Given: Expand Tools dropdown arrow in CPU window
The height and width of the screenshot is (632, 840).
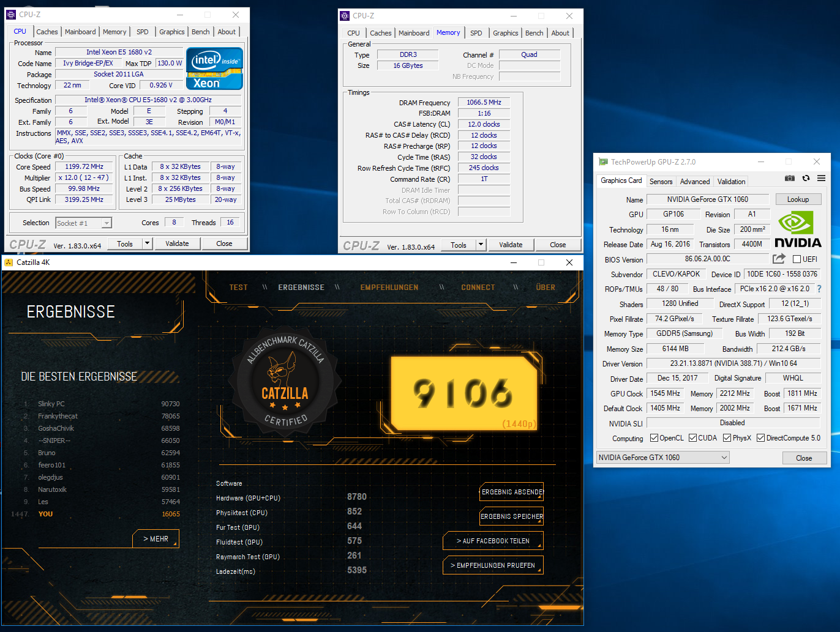Looking at the screenshot, I should coord(147,244).
